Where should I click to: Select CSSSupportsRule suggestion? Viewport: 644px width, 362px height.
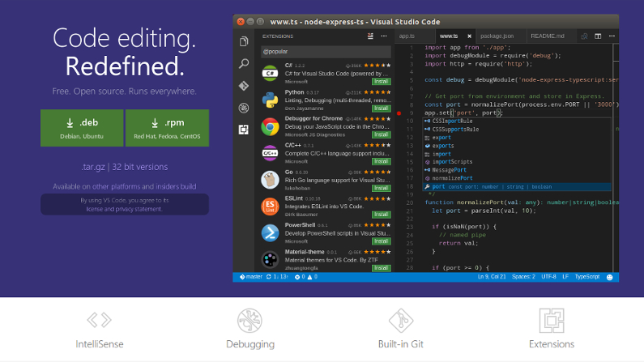click(x=517, y=130)
